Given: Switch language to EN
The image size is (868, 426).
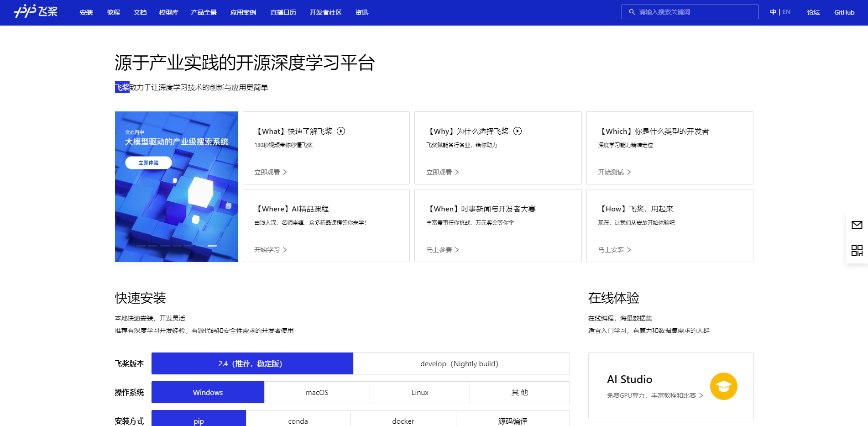Looking at the screenshot, I should point(786,12).
